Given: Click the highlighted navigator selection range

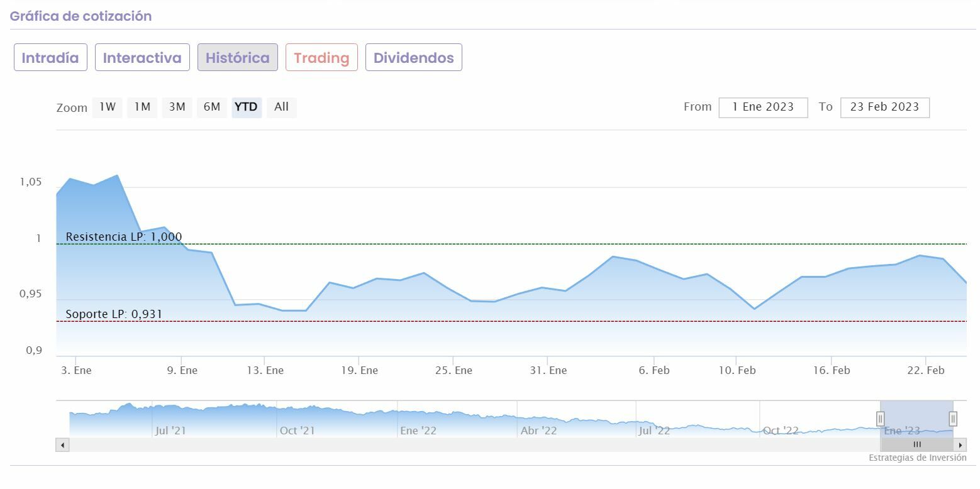Looking at the screenshot, I should 916,415.
